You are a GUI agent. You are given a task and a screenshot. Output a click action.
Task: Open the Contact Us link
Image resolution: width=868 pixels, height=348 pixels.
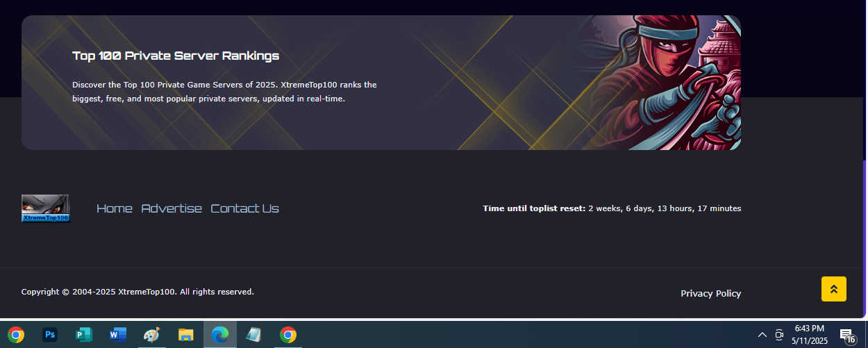[245, 208]
